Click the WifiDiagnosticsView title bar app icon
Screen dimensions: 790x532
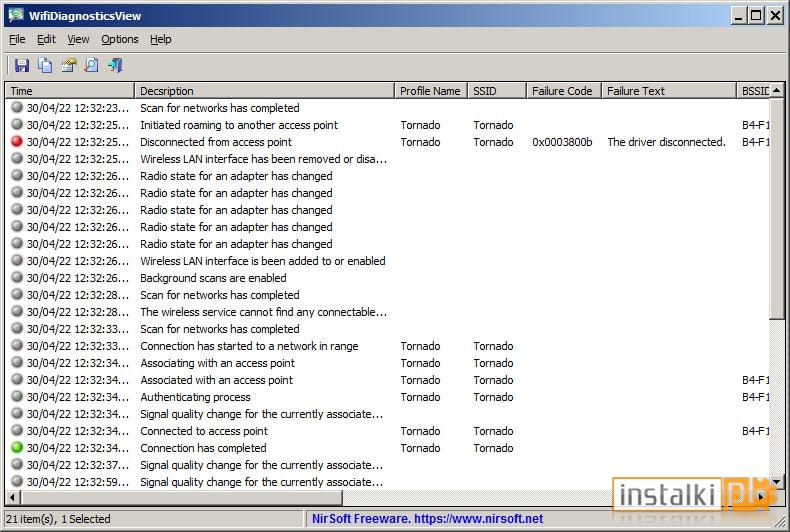(16, 15)
